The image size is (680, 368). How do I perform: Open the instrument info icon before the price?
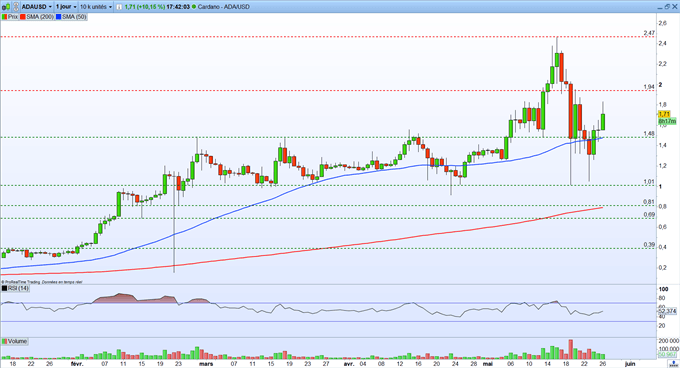(119, 7)
